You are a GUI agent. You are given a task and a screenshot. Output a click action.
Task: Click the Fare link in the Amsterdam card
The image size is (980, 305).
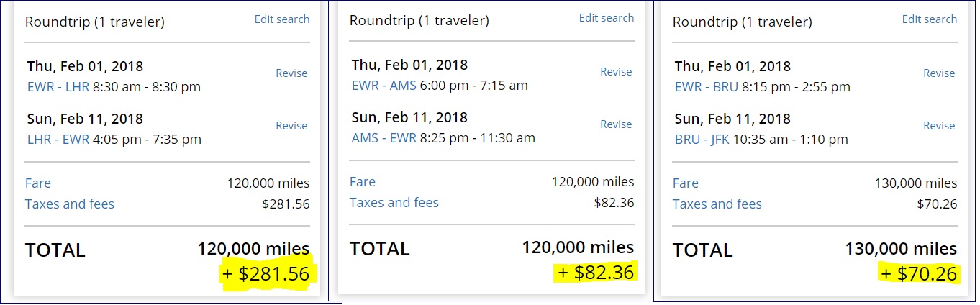tap(363, 182)
